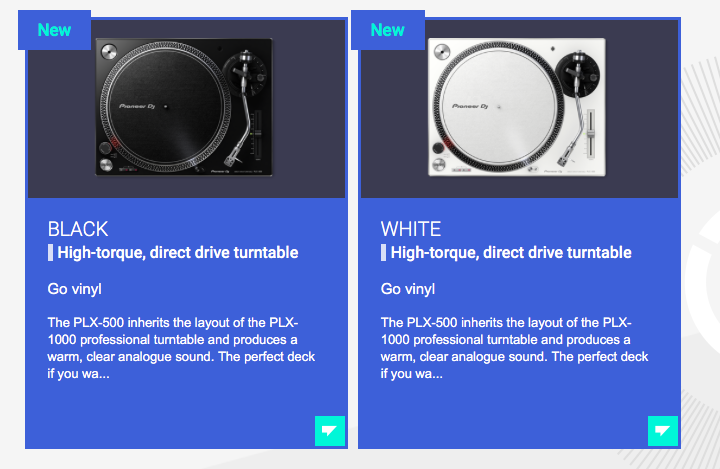720x469 pixels.
Task: Click the New badge on black turntable
Action: coord(54,30)
